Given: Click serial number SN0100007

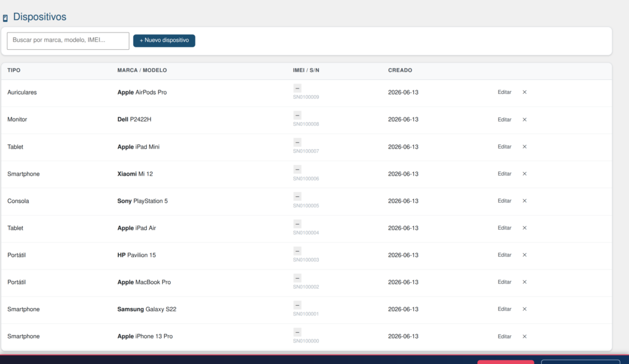Looking at the screenshot, I should (306, 151).
